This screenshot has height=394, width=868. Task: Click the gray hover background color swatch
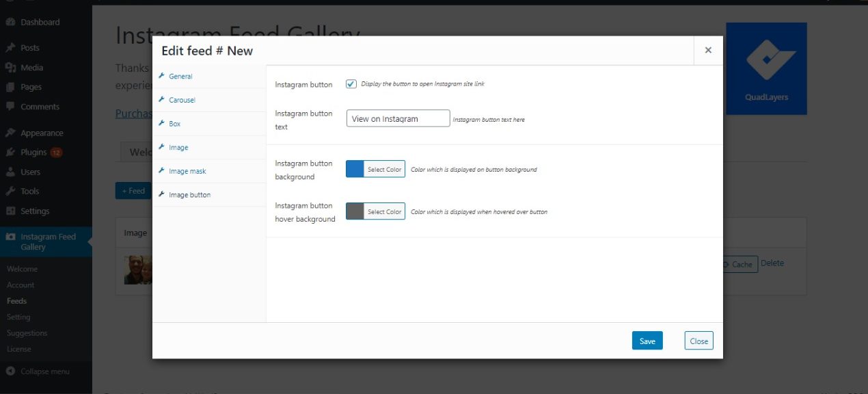(355, 211)
